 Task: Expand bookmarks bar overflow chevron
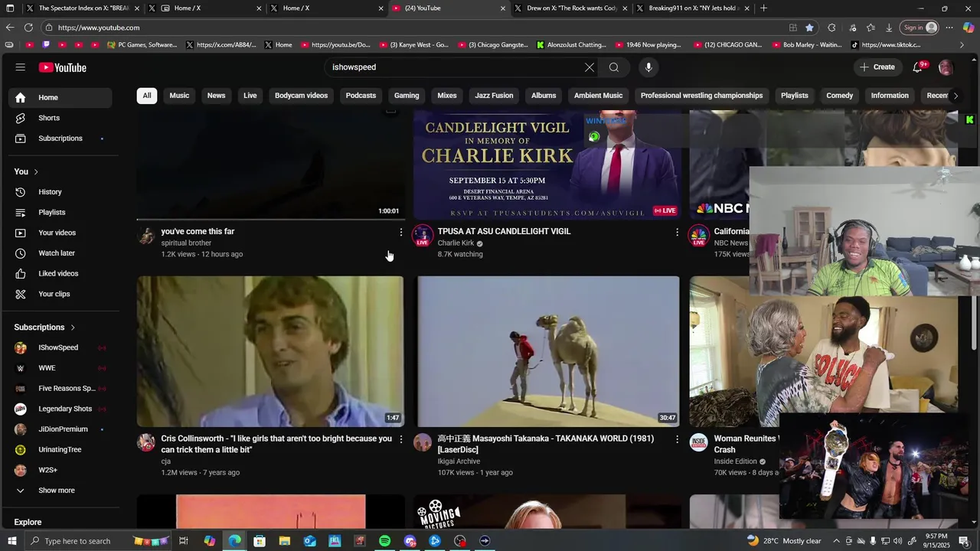click(962, 45)
